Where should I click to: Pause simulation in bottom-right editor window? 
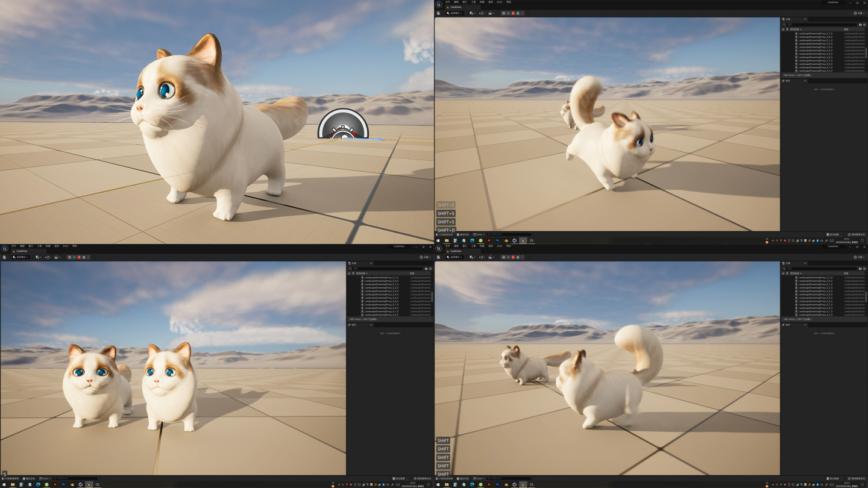(503, 257)
